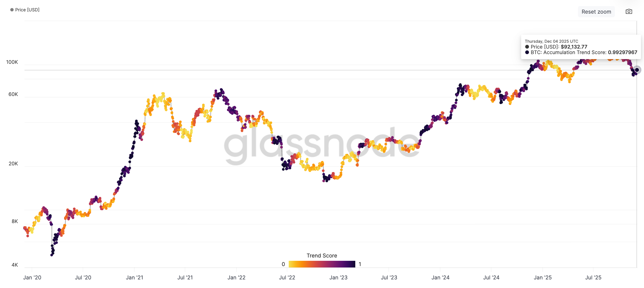
Task: Click the Trend Score gradient color bar
Action: pyautogui.click(x=321, y=264)
